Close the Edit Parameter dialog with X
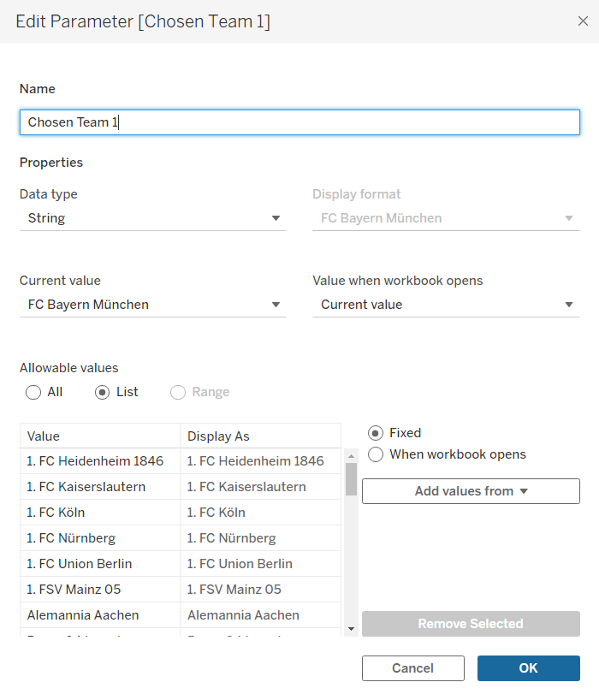Screen dimensions: 599x700 [x=583, y=21]
